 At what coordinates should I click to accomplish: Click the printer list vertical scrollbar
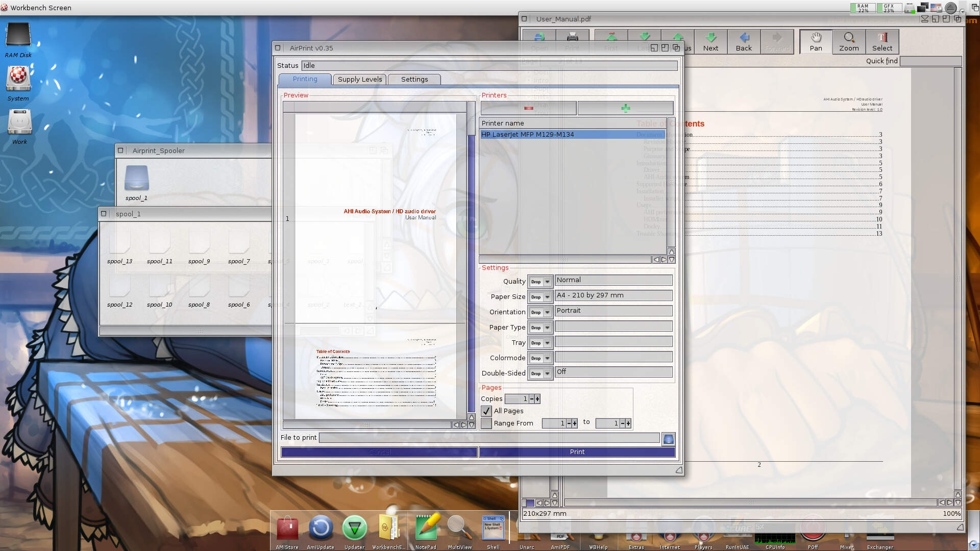pyautogui.click(x=672, y=184)
